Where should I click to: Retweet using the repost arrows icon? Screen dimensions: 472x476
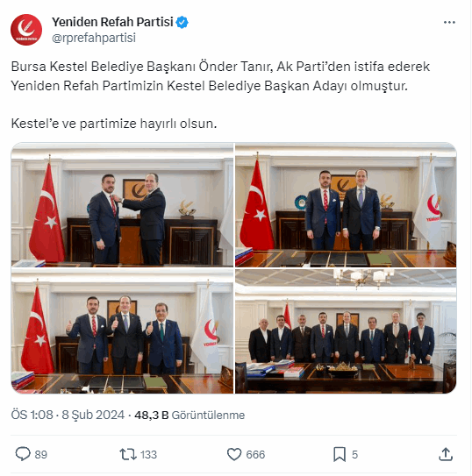pos(128,454)
